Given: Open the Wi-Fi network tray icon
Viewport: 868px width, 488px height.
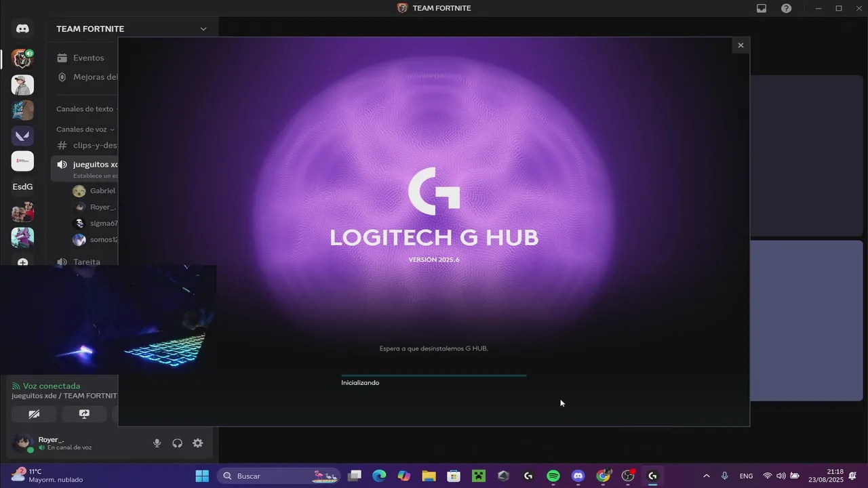Looking at the screenshot, I should coord(768,476).
